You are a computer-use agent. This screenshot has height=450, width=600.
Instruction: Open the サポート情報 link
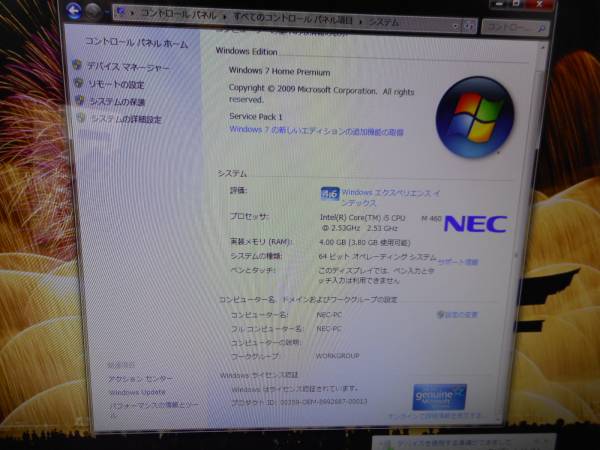click(458, 262)
